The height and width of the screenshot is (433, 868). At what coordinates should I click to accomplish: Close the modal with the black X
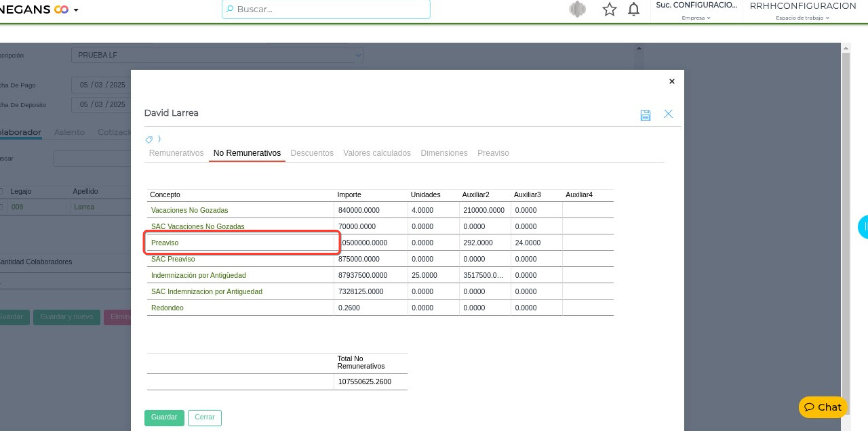tap(672, 81)
